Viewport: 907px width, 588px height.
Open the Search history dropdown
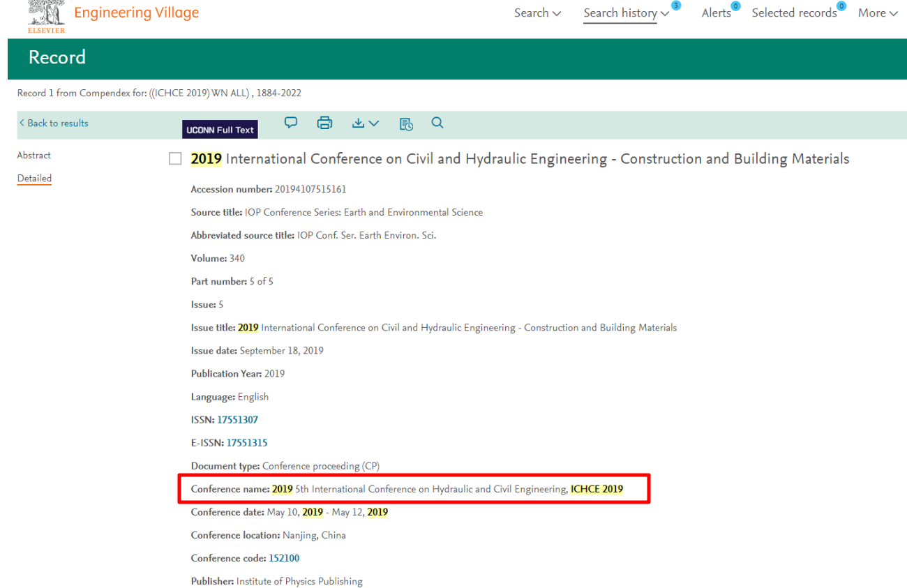click(626, 13)
